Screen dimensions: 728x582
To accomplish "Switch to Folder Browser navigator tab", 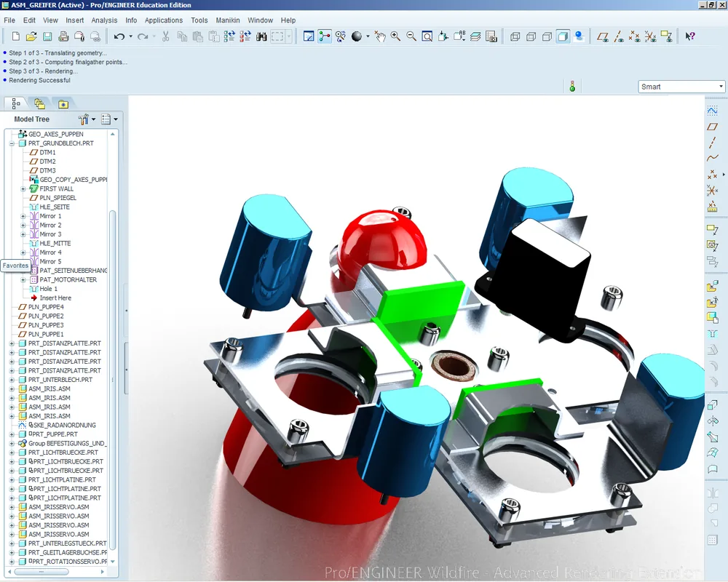I will [x=40, y=103].
